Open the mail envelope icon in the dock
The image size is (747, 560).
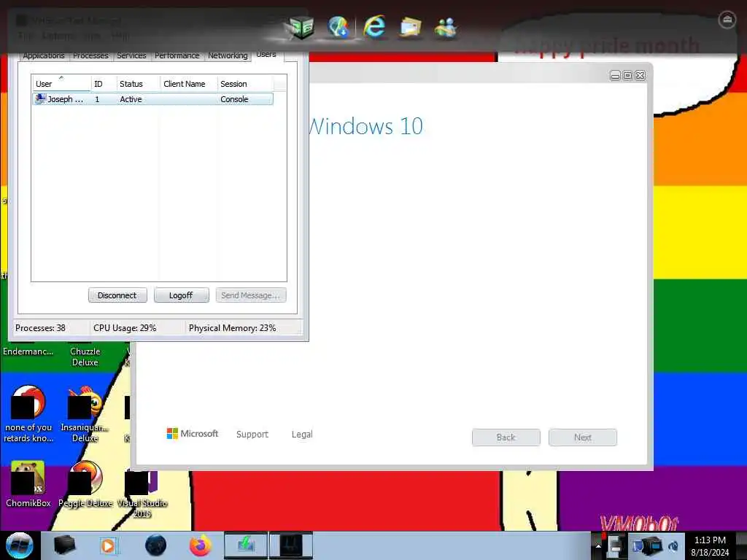(x=410, y=27)
